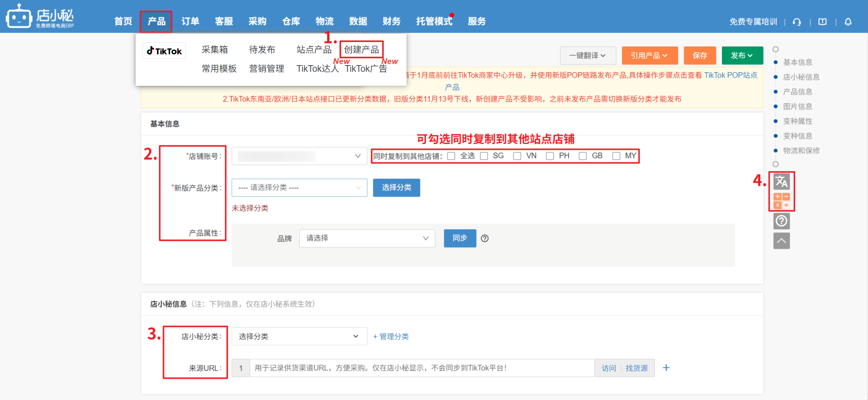Check the 全选 checkbox
Image resolution: width=868 pixels, height=400 pixels.
451,156
